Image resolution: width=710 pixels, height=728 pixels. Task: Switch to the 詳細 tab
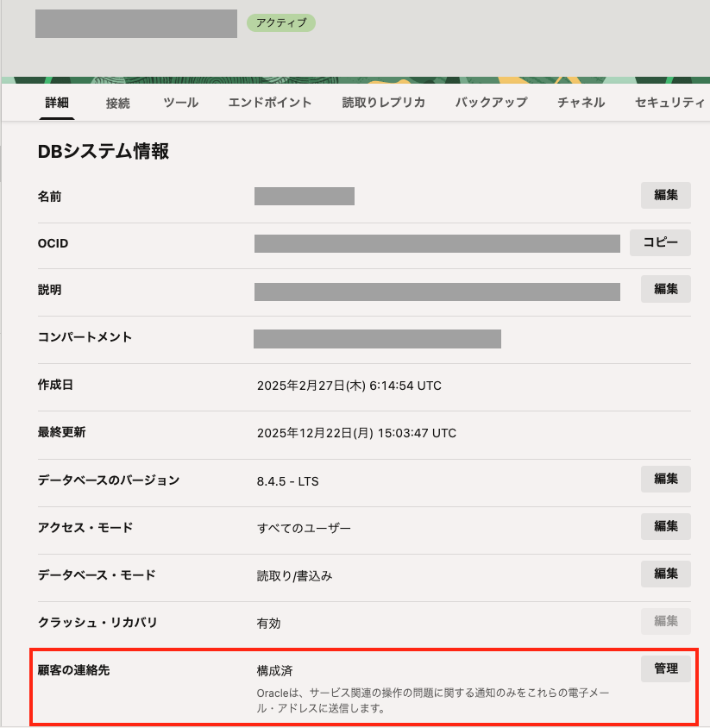pyautogui.click(x=60, y=103)
